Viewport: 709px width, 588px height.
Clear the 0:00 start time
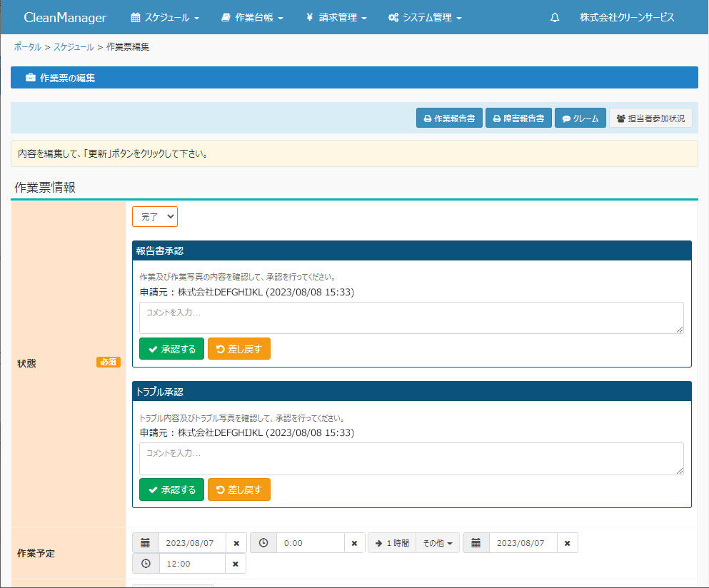[354, 543]
